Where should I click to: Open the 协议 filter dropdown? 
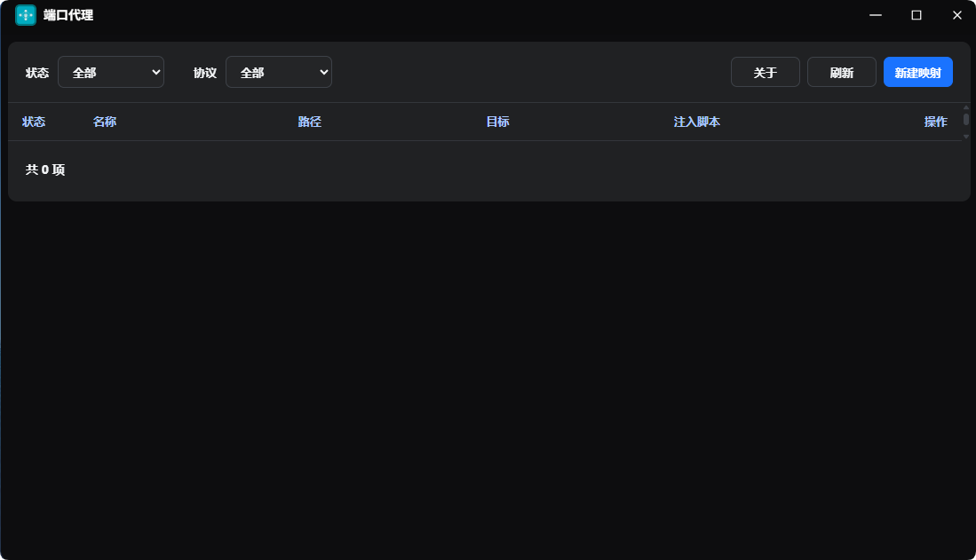point(278,72)
